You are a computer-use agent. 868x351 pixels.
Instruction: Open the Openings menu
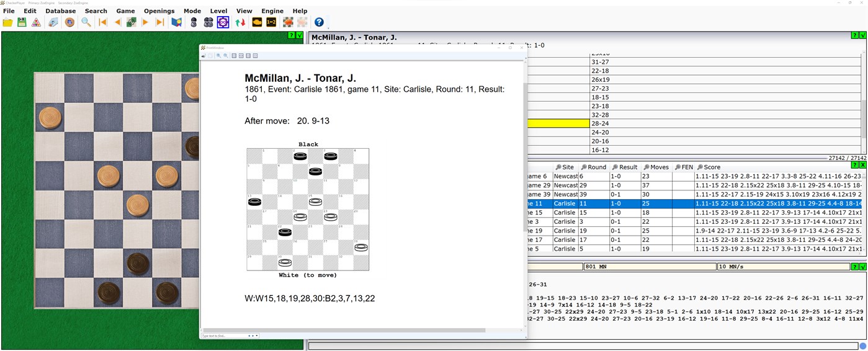click(159, 11)
